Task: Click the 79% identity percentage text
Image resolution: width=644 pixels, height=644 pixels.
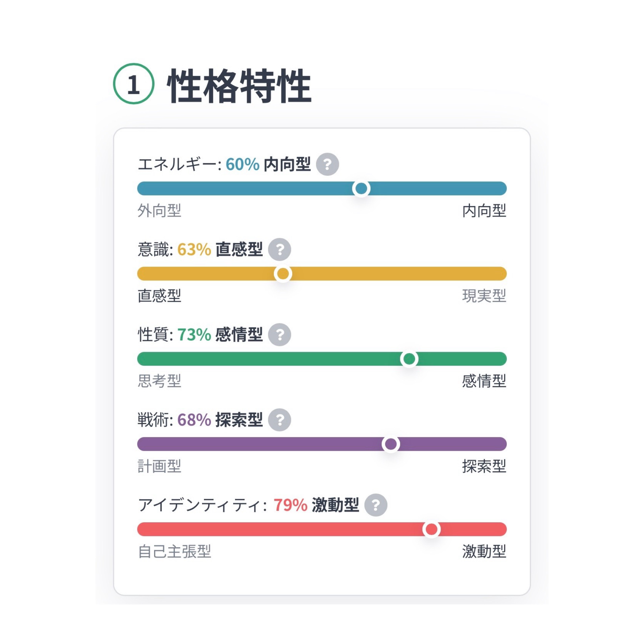Action: coord(290,505)
